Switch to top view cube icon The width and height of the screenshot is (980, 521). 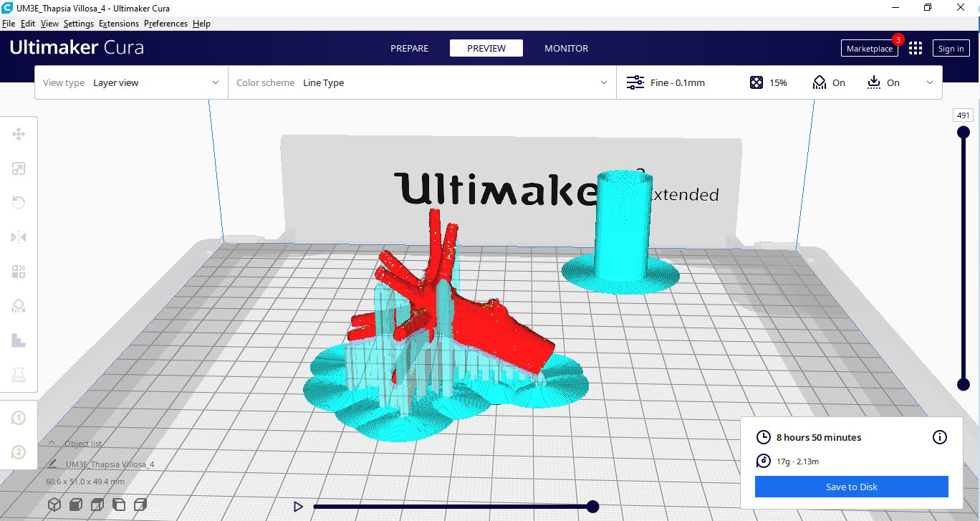click(x=97, y=505)
